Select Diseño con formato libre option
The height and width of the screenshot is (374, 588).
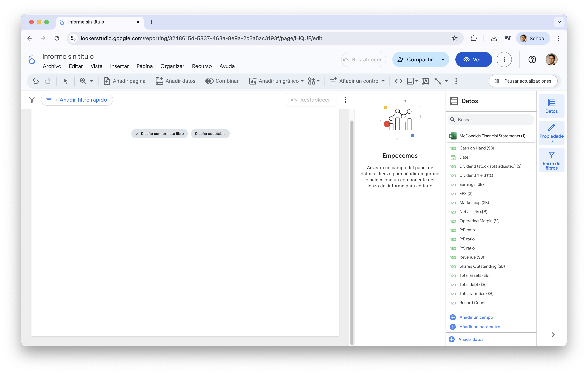pos(160,134)
